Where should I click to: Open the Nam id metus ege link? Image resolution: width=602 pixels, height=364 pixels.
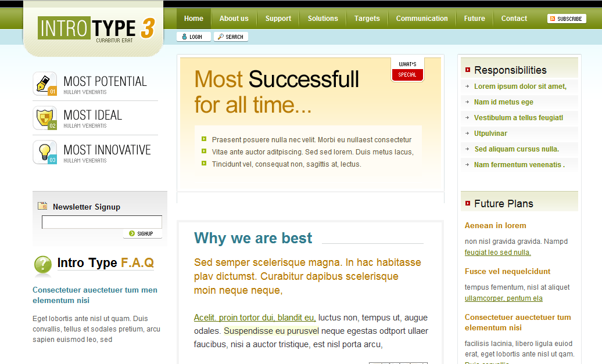(x=504, y=102)
